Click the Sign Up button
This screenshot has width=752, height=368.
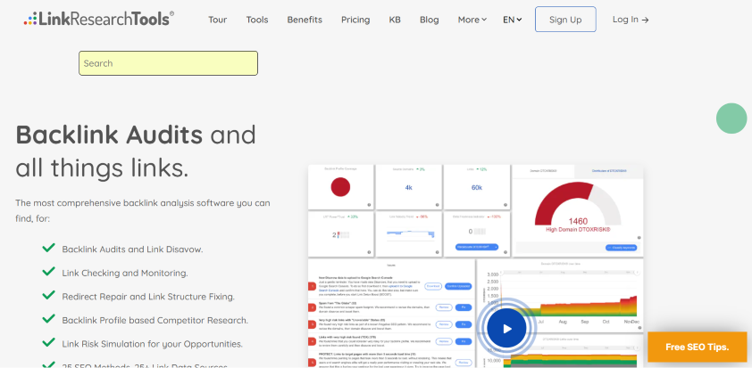pyautogui.click(x=565, y=19)
